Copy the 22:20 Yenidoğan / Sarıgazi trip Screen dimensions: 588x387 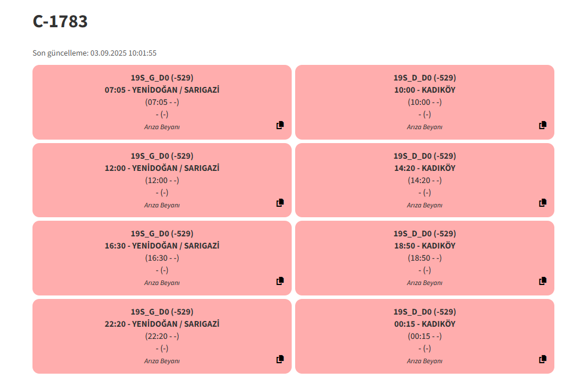(280, 359)
